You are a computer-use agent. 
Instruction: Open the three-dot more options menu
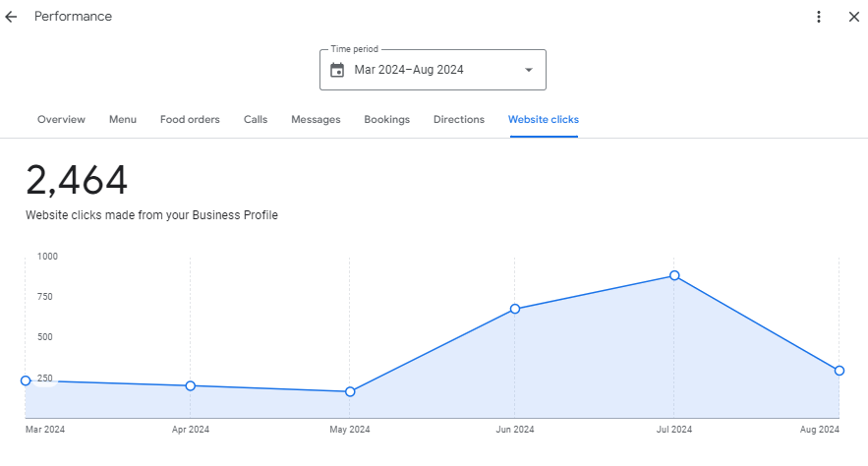pyautogui.click(x=819, y=17)
